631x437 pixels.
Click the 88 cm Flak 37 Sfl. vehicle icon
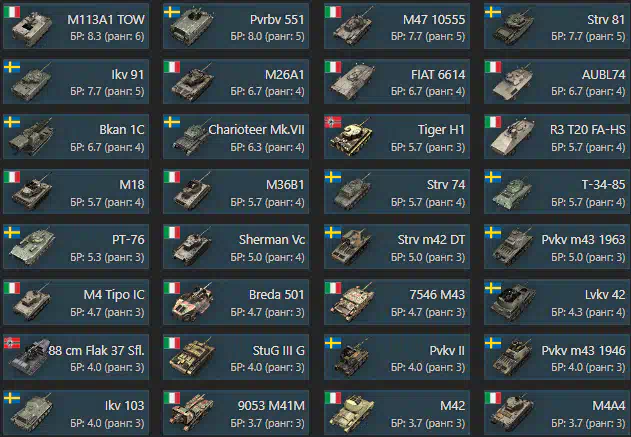point(29,357)
